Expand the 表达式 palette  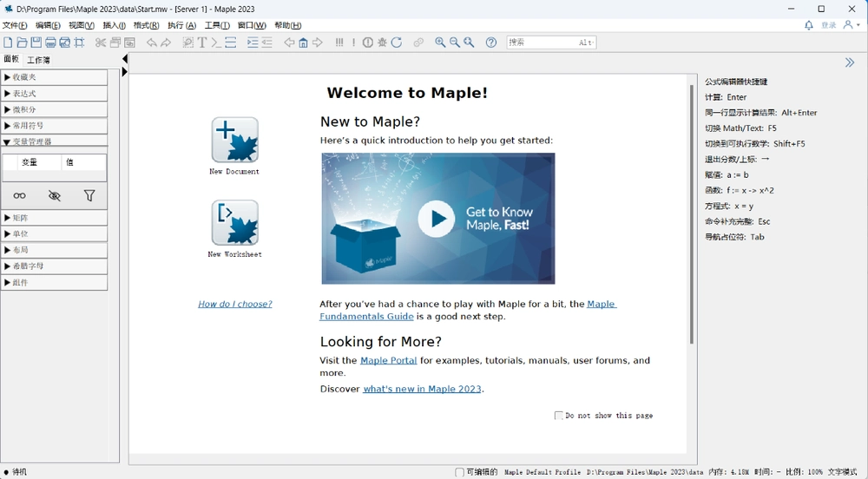point(54,94)
